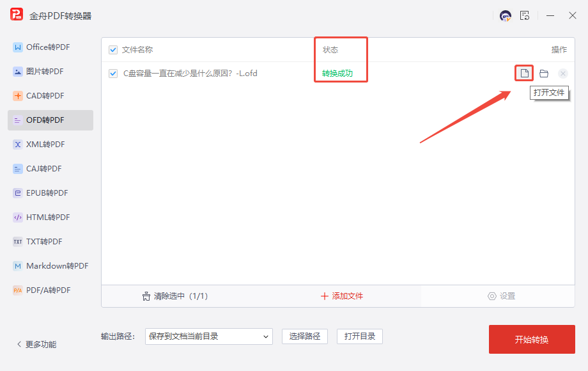Click the plus icon beside 添加文件

coord(325,296)
